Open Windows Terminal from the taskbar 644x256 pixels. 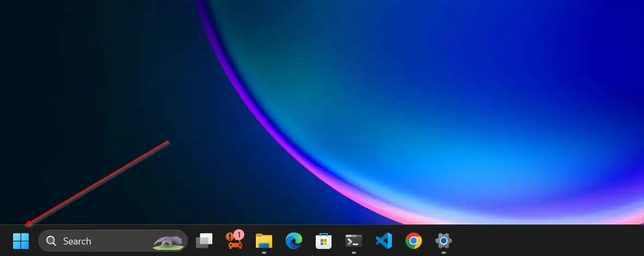click(x=354, y=241)
